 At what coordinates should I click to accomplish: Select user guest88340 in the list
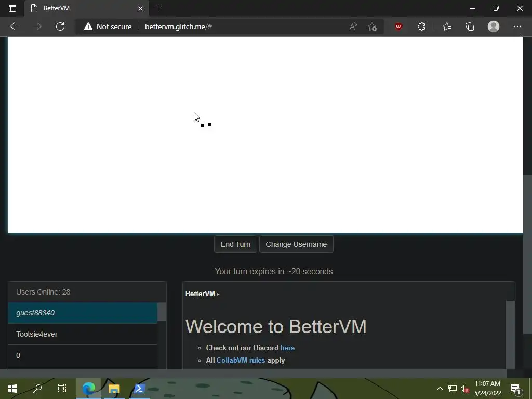coord(83,313)
